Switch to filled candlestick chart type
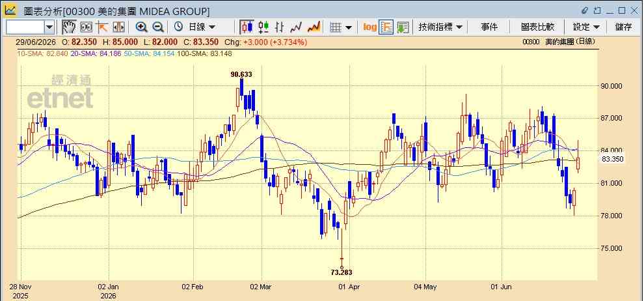The image size is (644, 301). point(247,27)
